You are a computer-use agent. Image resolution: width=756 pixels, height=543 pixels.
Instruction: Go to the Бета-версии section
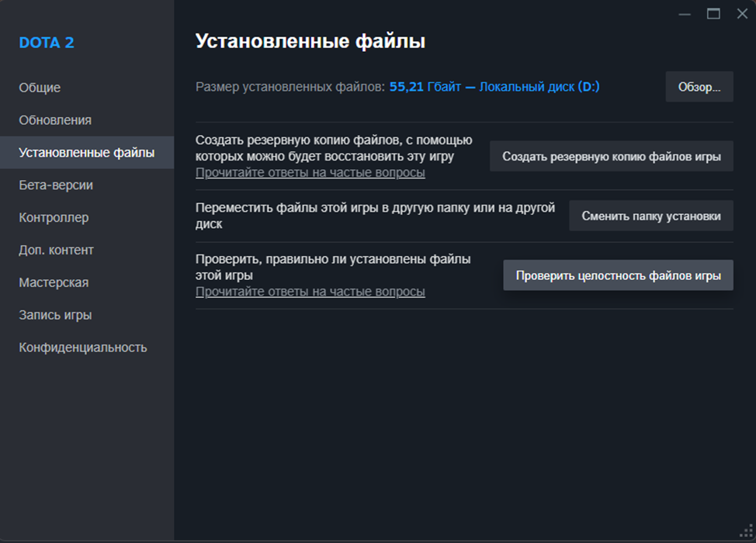pyautogui.click(x=56, y=185)
